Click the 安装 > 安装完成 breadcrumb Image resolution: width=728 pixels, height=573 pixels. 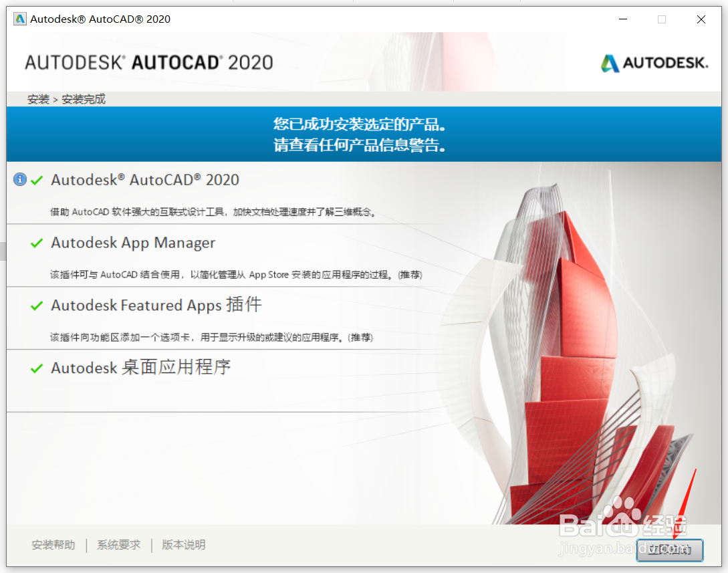(x=66, y=99)
